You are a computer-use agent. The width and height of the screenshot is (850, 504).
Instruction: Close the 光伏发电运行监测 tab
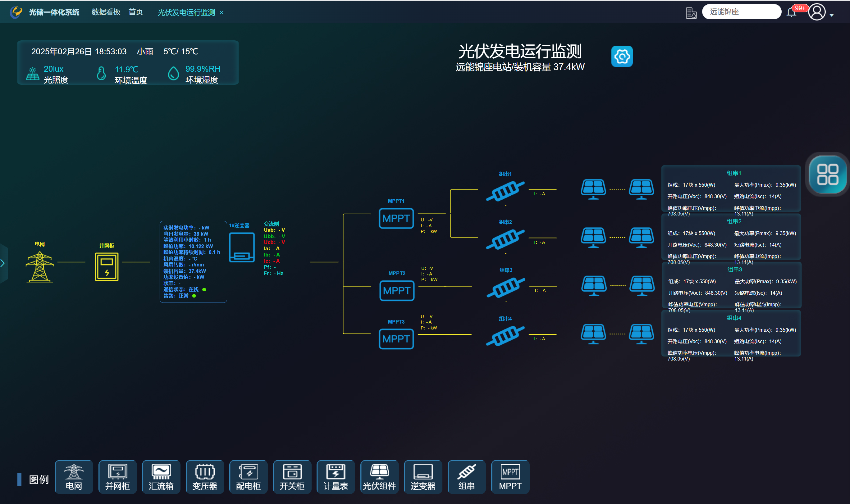pos(222,12)
